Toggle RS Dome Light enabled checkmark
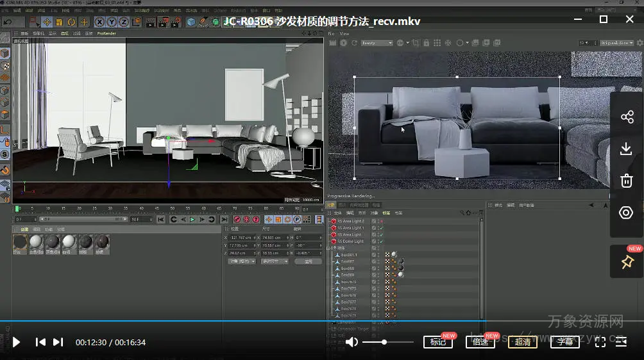 [x=381, y=241]
